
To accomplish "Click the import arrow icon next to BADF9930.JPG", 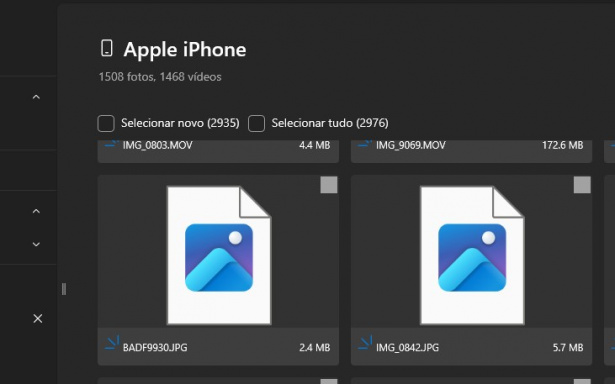I will (112, 343).
